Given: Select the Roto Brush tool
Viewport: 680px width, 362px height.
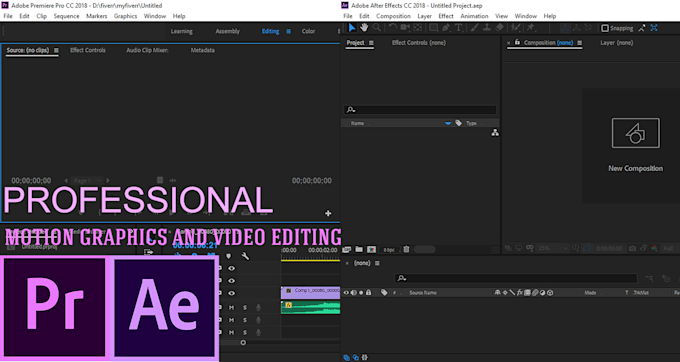Looking at the screenshot, I should 515,28.
